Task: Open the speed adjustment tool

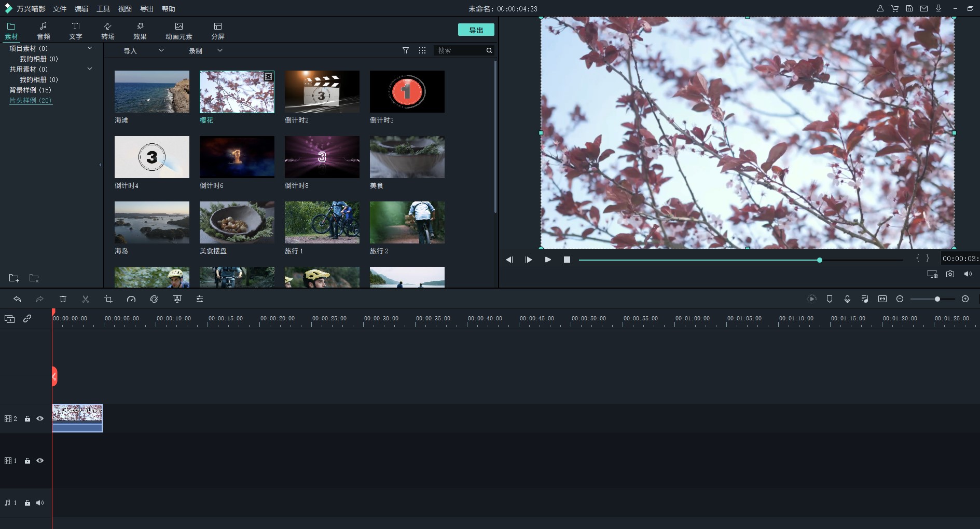Action: coord(131,299)
